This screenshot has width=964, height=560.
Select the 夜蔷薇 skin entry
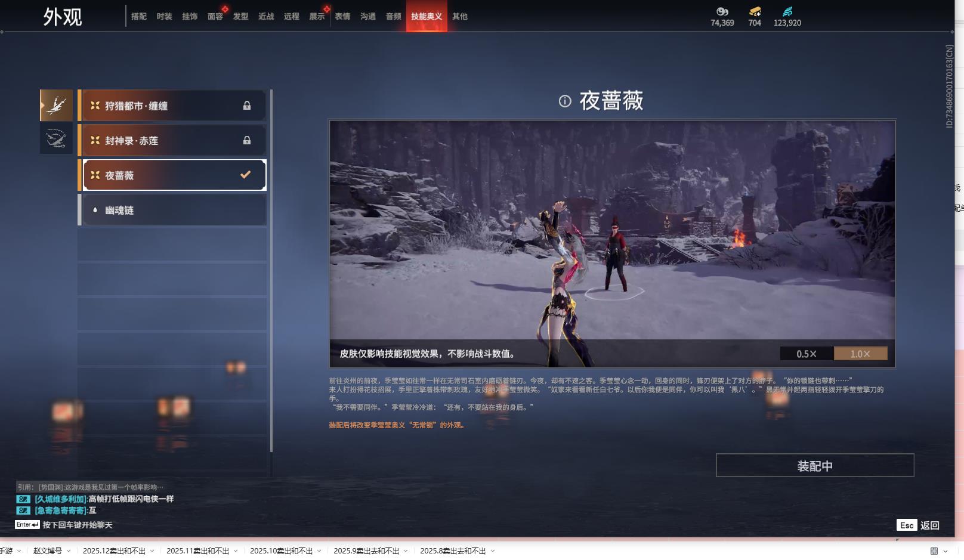point(172,175)
